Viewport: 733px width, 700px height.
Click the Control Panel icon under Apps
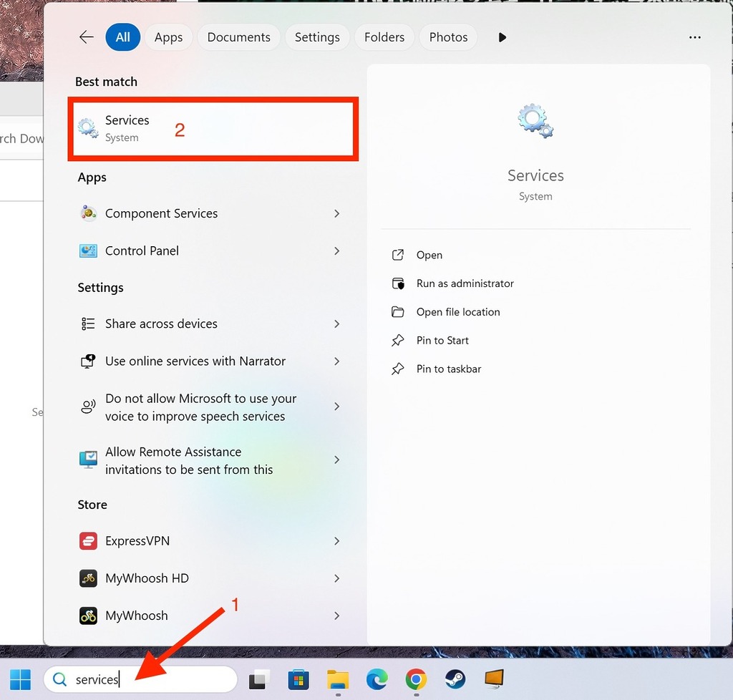coord(88,251)
